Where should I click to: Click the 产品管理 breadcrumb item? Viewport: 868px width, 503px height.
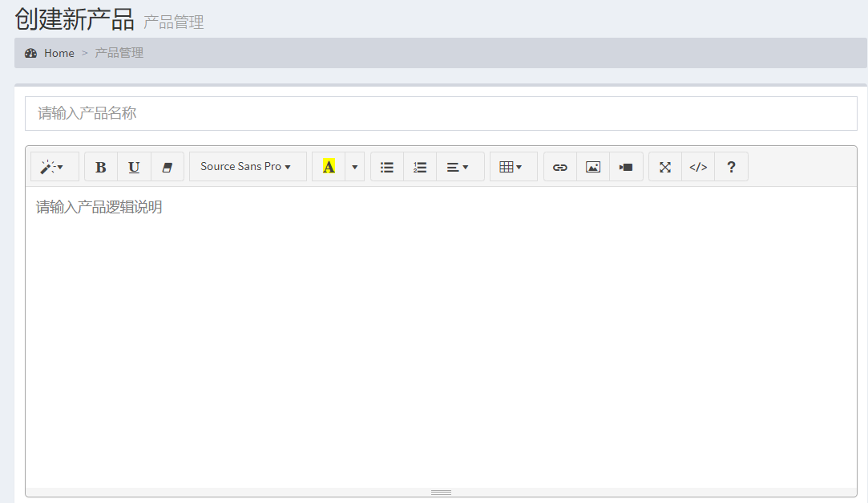(119, 53)
